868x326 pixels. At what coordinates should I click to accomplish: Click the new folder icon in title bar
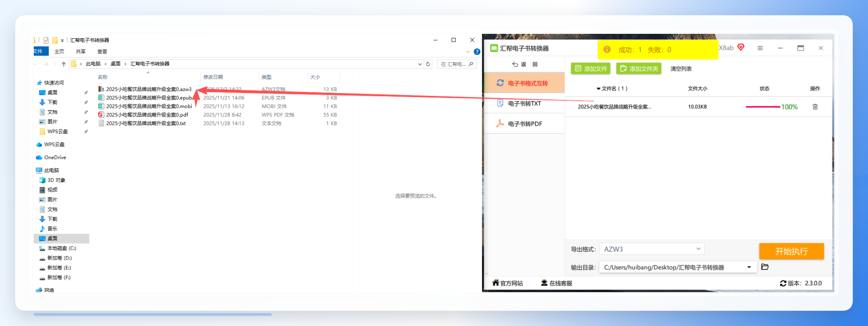pyautogui.click(x=55, y=40)
